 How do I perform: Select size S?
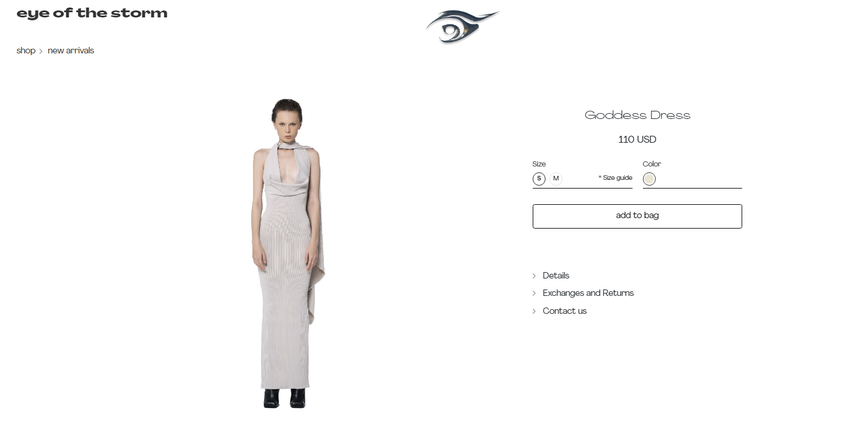coord(539,179)
